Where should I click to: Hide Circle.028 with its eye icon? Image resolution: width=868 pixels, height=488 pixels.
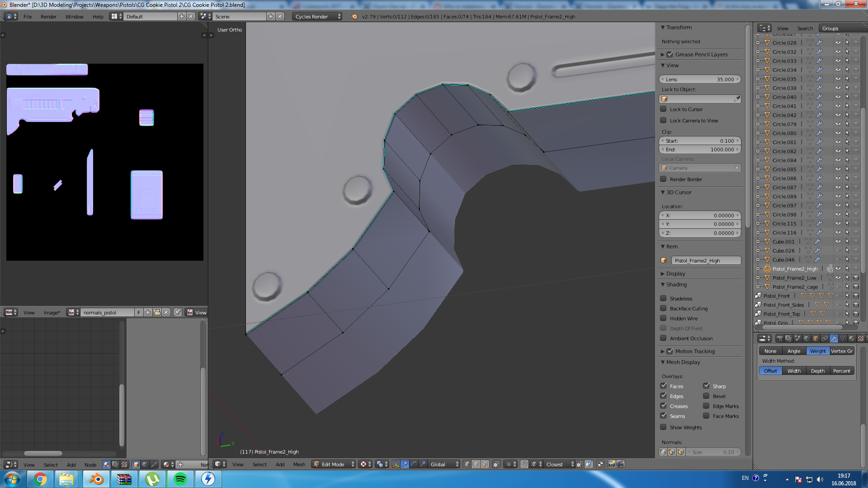[x=838, y=43]
